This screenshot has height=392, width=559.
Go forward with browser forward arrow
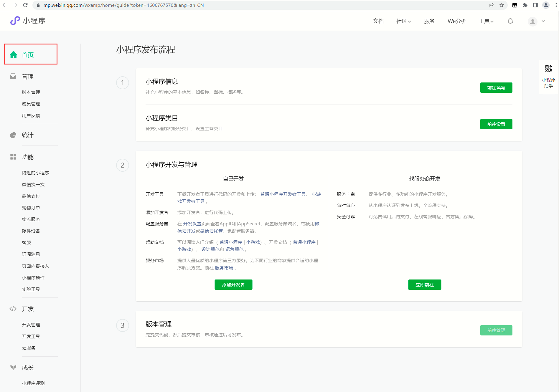tap(15, 5)
